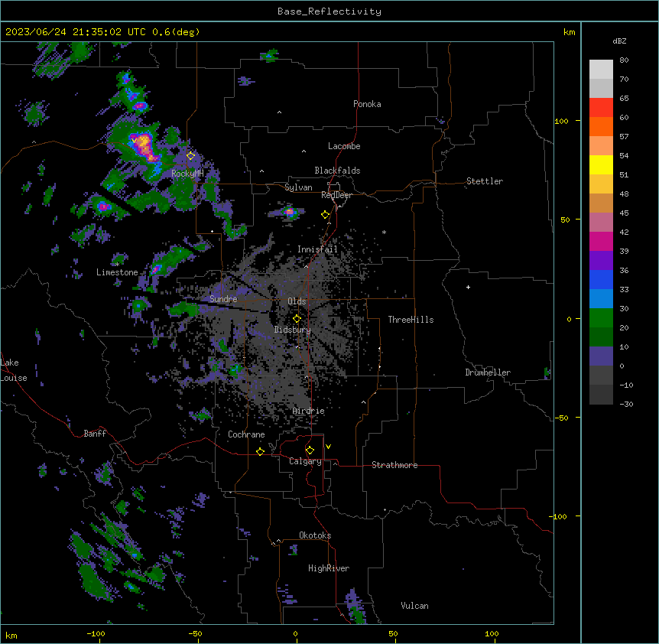Screen dimensions: 659x644
Task: Click the Calgary city label
Action: tap(305, 461)
